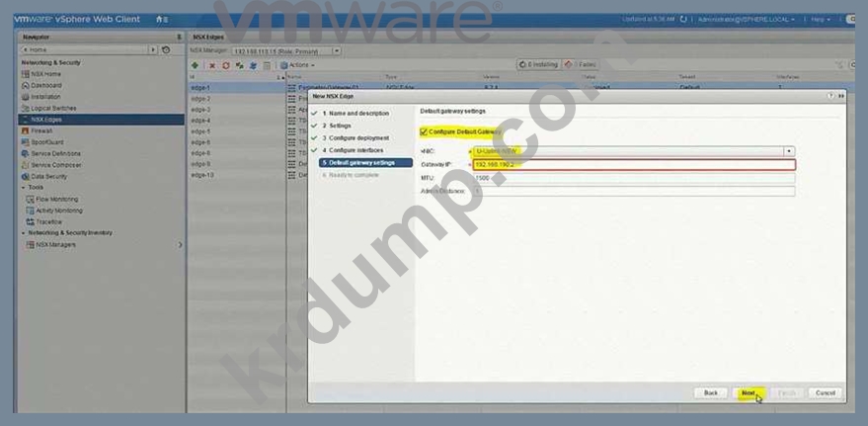The height and width of the screenshot is (426, 868).
Task: Click the Firewall icon in Navigator
Action: point(26,130)
